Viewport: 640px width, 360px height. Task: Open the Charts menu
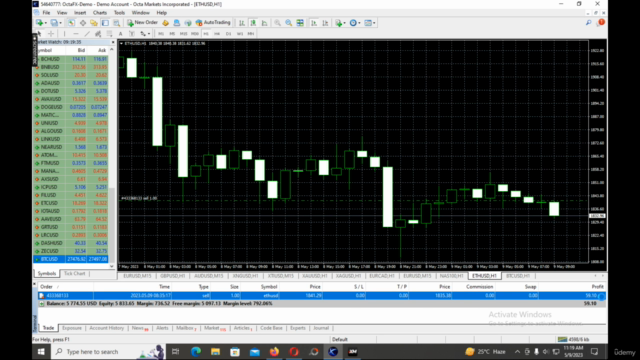(x=100, y=13)
